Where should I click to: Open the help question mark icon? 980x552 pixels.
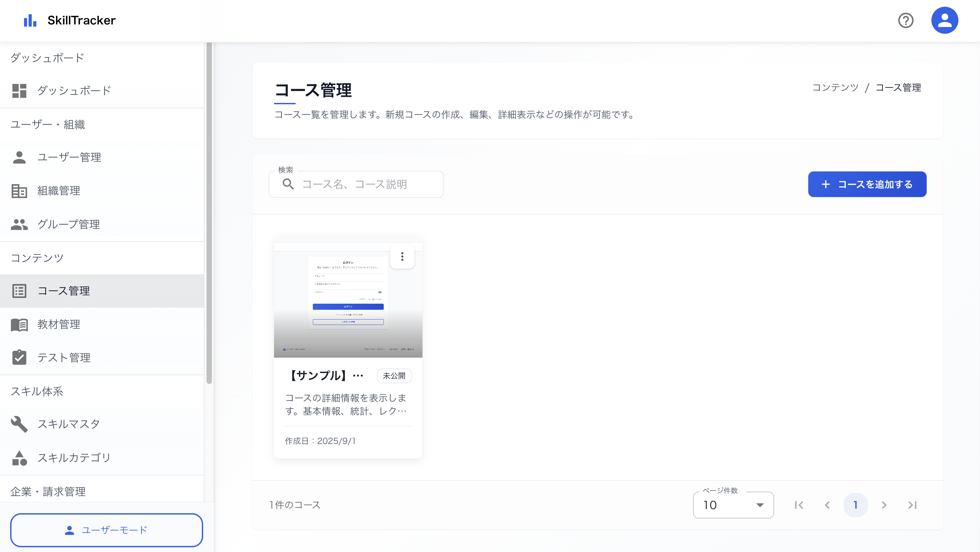pyautogui.click(x=906, y=20)
